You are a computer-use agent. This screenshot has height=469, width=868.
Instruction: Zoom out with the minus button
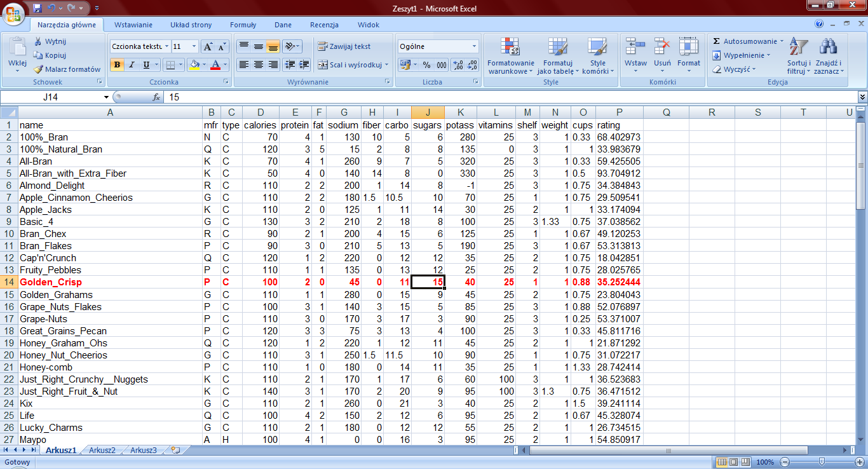pos(785,462)
